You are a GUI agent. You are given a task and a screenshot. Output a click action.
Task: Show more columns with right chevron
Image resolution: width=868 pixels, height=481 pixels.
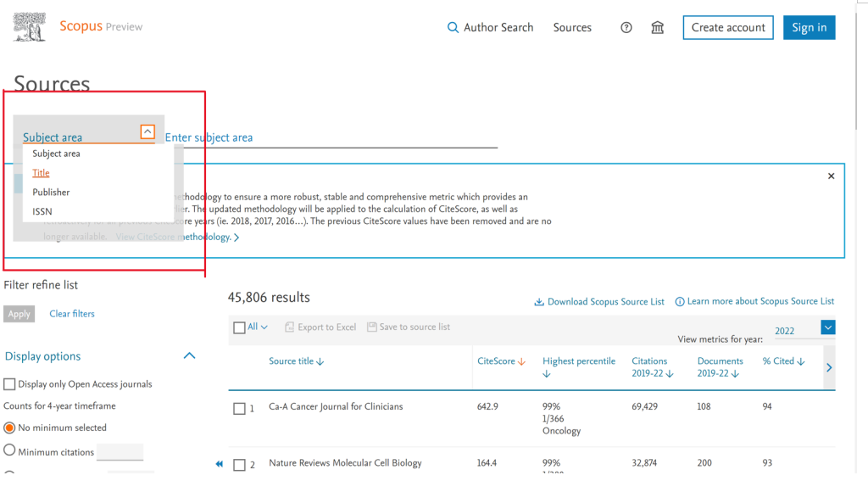[829, 367]
